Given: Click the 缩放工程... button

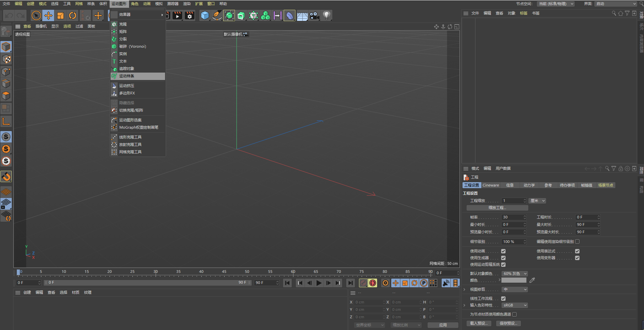Looking at the screenshot, I should 497,208.
